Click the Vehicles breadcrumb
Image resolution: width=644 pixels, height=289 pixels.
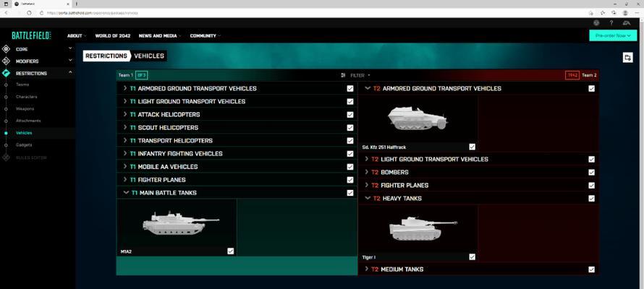point(149,56)
